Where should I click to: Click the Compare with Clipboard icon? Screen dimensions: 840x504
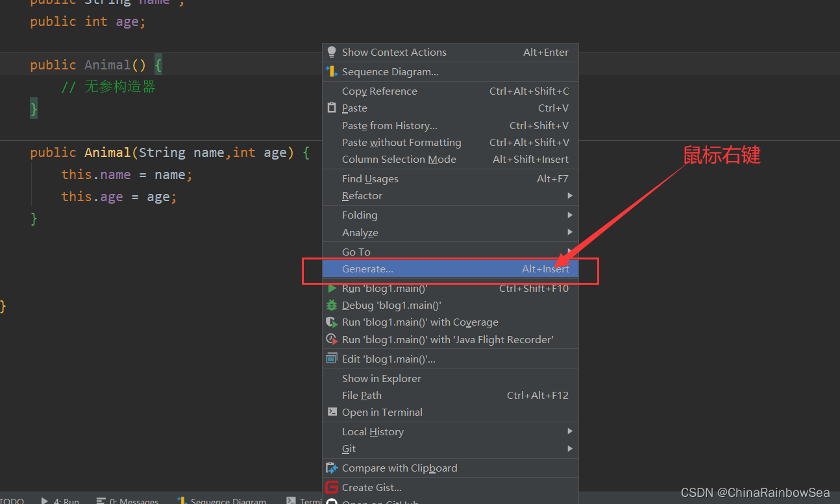pyautogui.click(x=332, y=468)
